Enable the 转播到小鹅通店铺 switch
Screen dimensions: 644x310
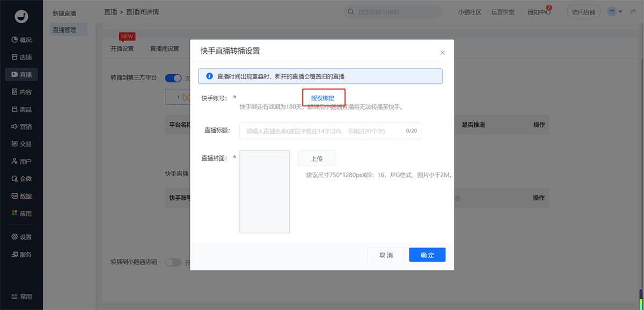click(173, 262)
